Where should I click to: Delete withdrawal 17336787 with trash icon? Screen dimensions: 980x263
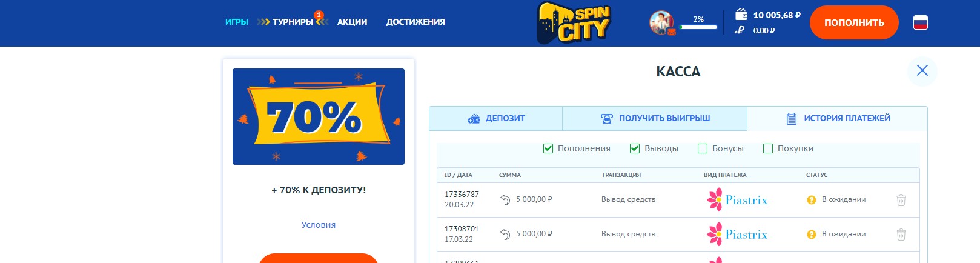point(901,200)
